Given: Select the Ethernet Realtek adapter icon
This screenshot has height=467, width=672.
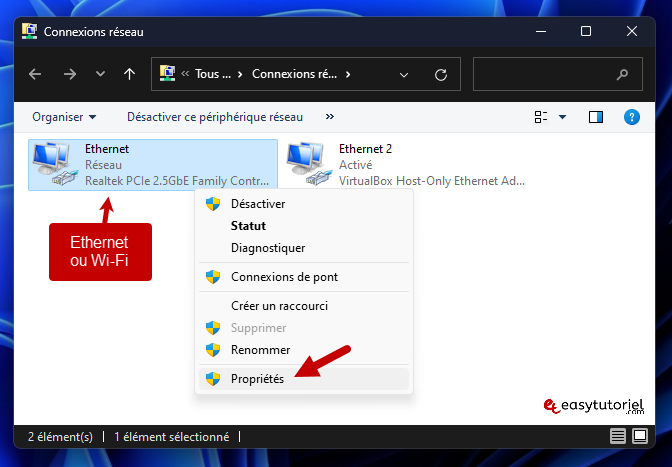Looking at the screenshot, I should (56, 164).
